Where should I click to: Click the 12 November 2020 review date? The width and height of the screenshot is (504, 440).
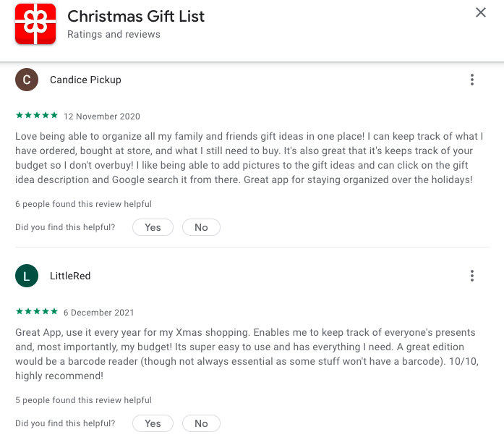click(101, 117)
